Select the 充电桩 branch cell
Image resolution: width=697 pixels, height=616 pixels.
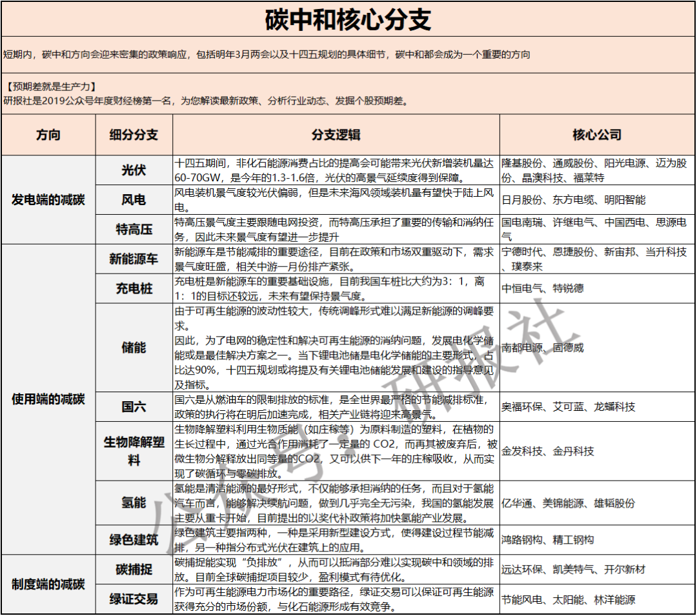(134, 288)
